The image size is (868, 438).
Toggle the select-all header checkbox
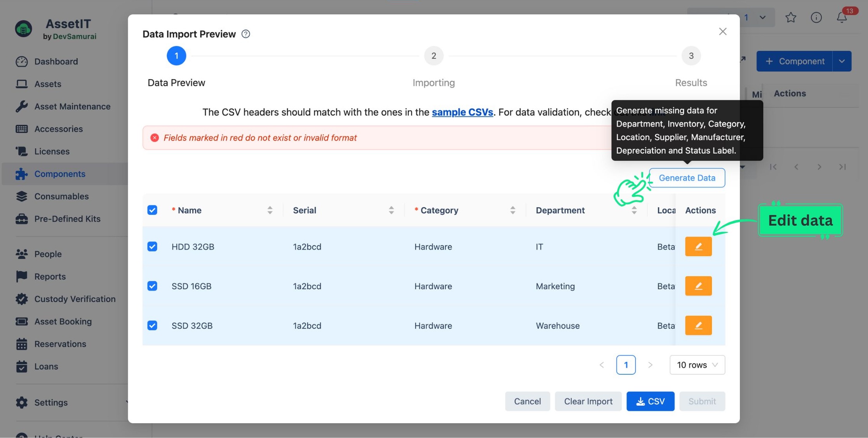point(152,210)
